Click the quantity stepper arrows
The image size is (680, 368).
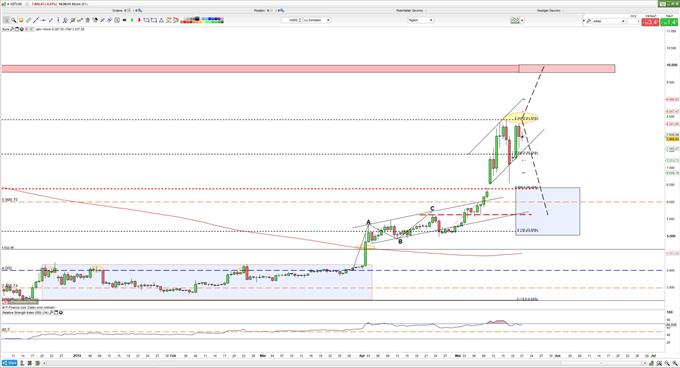(x=300, y=20)
